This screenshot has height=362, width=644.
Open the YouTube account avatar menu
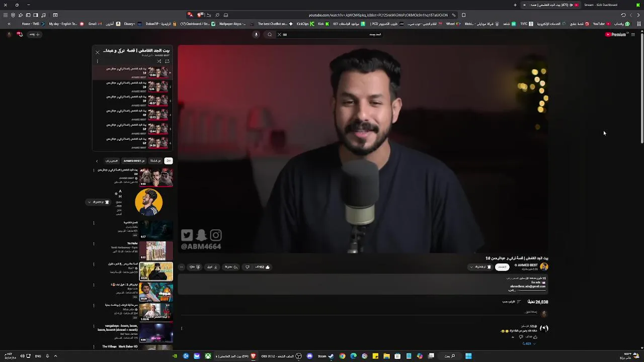(9, 34)
